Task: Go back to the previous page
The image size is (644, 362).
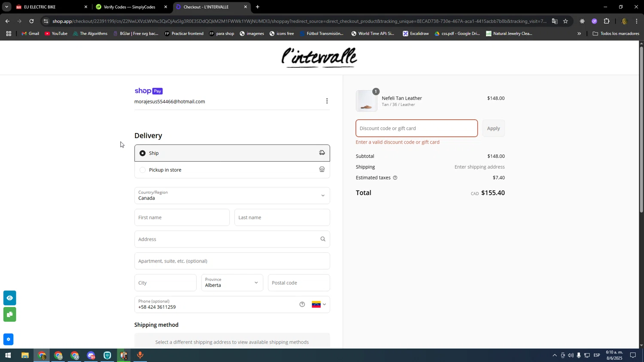Action: (x=7, y=21)
